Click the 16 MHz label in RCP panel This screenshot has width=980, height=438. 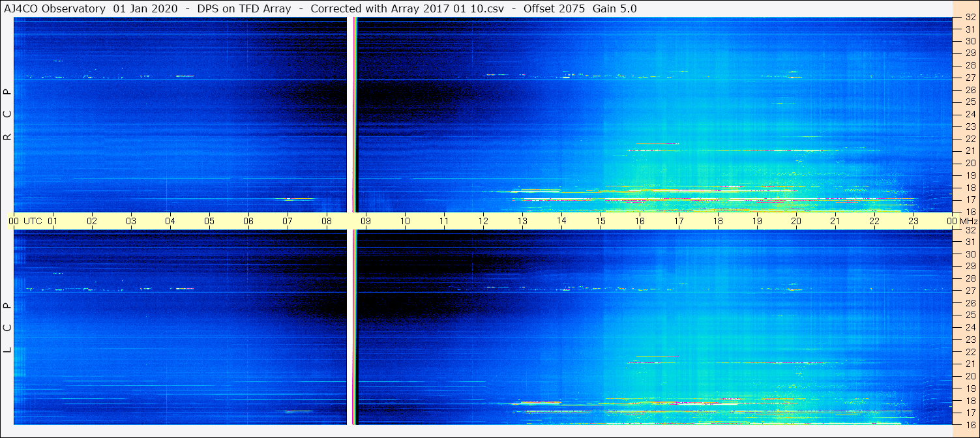coord(970,212)
